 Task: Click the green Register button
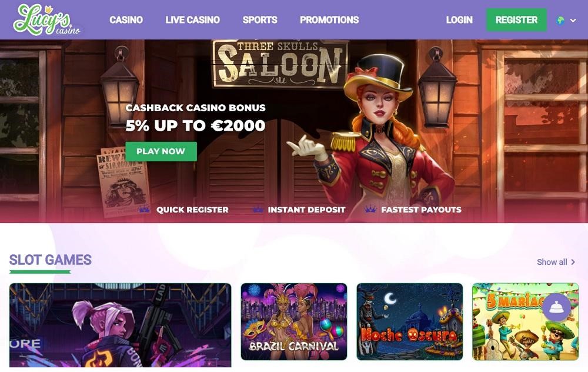coord(516,20)
